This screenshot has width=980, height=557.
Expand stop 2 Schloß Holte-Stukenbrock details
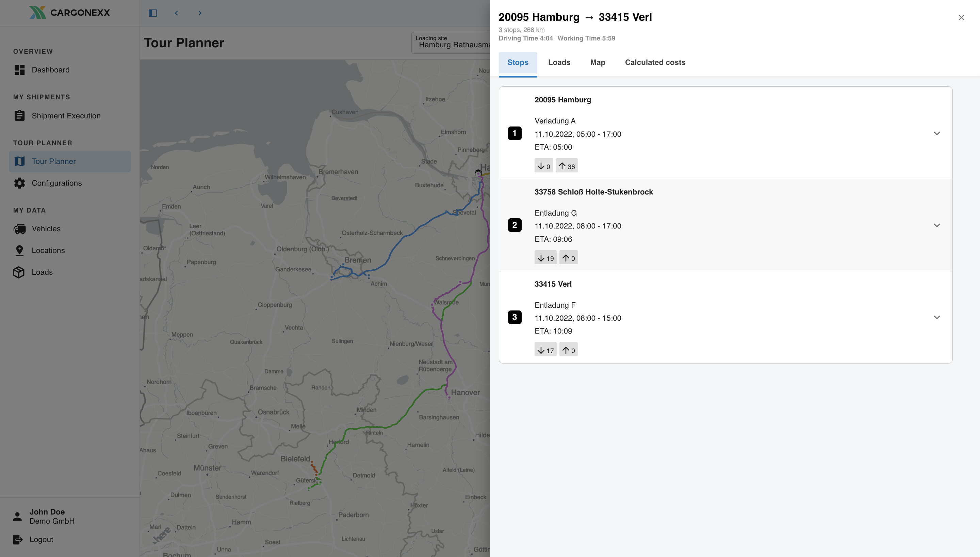tap(936, 225)
